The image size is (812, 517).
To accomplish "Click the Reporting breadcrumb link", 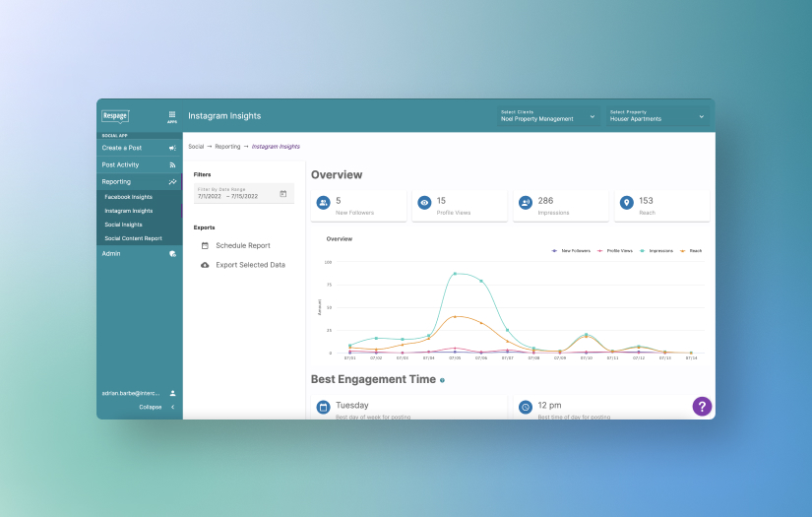I will tap(228, 147).
